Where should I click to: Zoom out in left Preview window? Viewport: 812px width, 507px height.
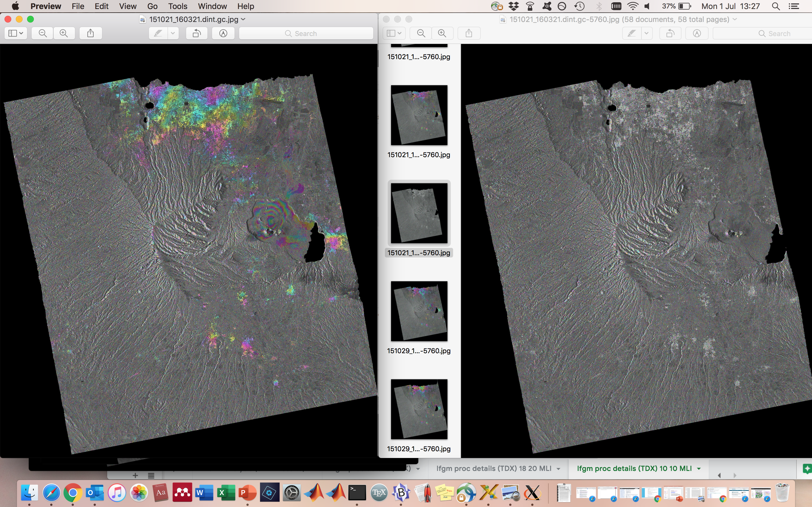point(43,33)
